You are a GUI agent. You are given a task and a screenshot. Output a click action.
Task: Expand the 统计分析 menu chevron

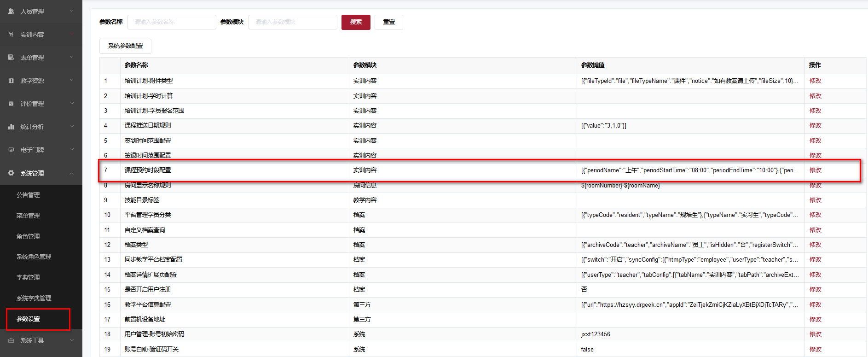click(x=72, y=126)
